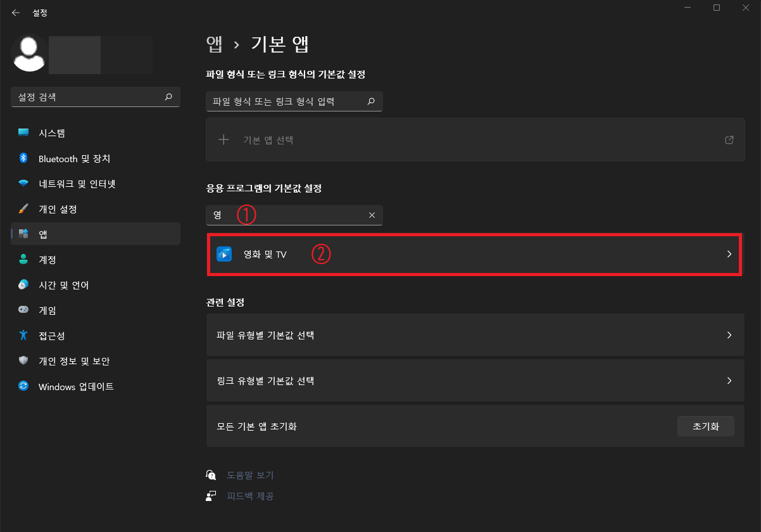Open the 도움말 보기 help link

coord(249,474)
